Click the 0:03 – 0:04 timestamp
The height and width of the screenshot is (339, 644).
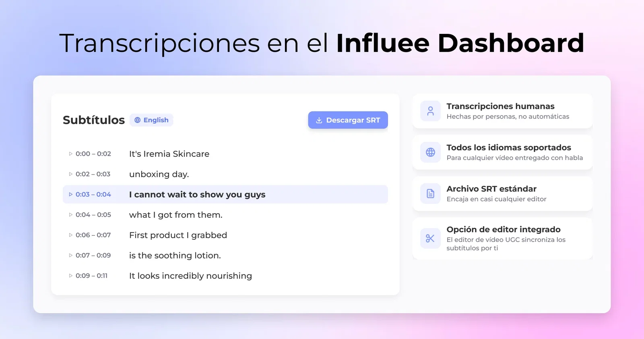[x=93, y=194]
